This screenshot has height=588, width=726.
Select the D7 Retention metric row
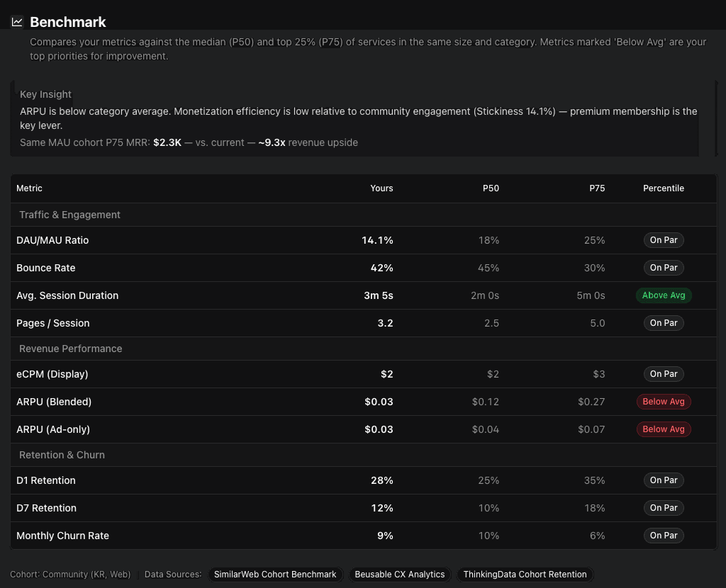click(47, 508)
